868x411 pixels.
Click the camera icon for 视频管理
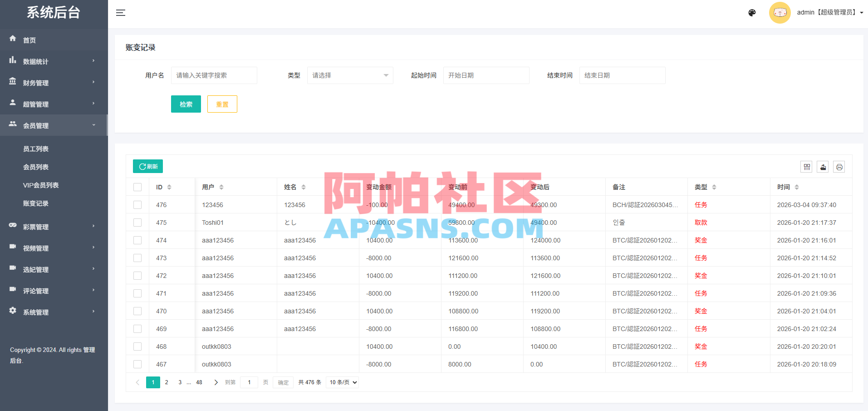point(13,247)
